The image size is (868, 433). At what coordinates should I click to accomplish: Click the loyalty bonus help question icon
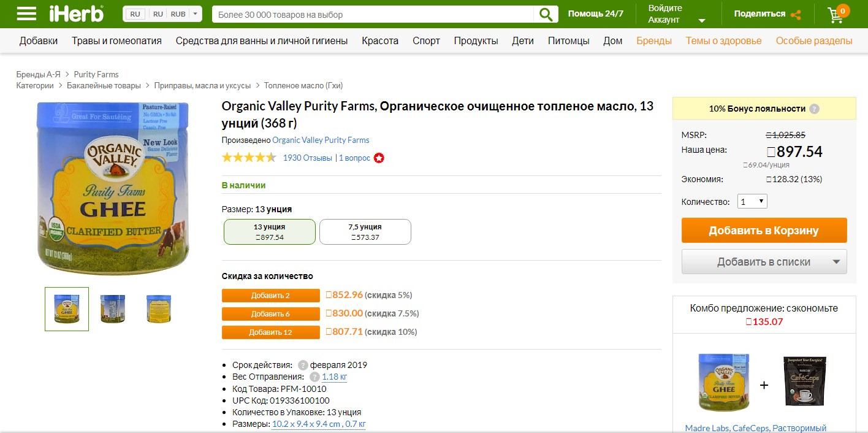(814, 109)
